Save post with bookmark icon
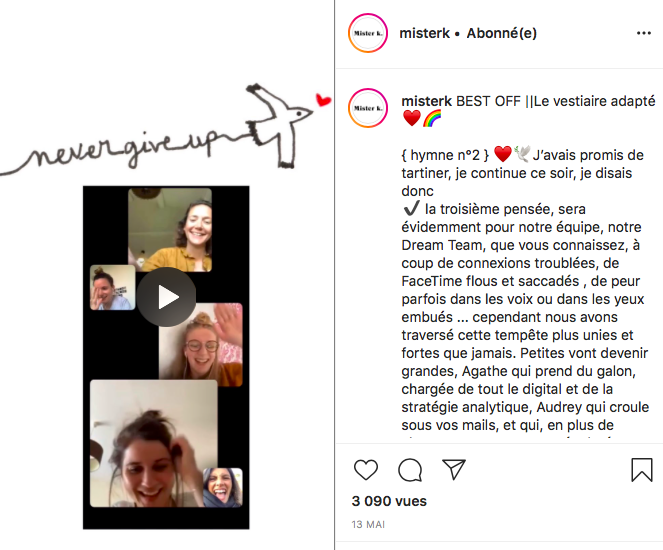 point(641,470)
